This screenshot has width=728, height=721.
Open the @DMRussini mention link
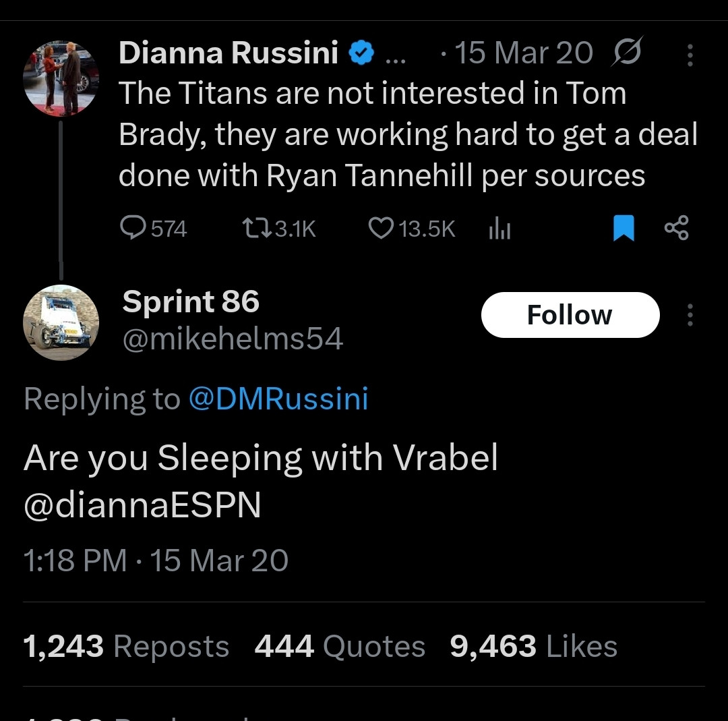pos(278,399)
